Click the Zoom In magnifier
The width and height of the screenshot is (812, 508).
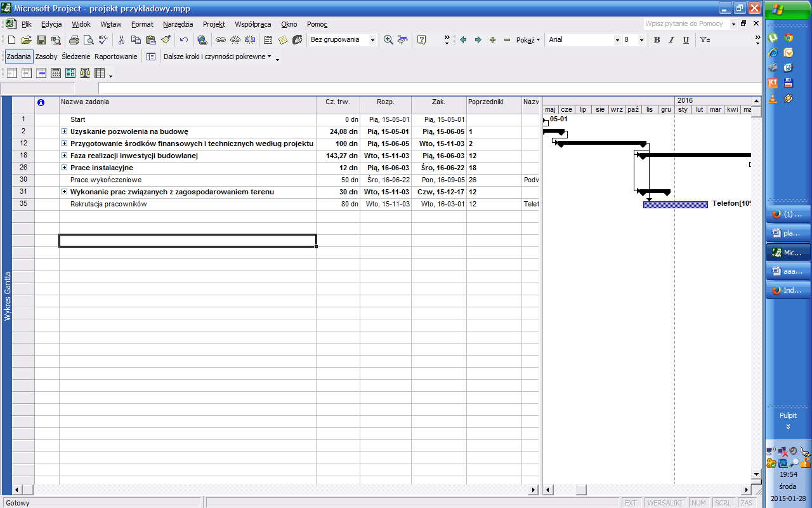(x=388, y=40)
